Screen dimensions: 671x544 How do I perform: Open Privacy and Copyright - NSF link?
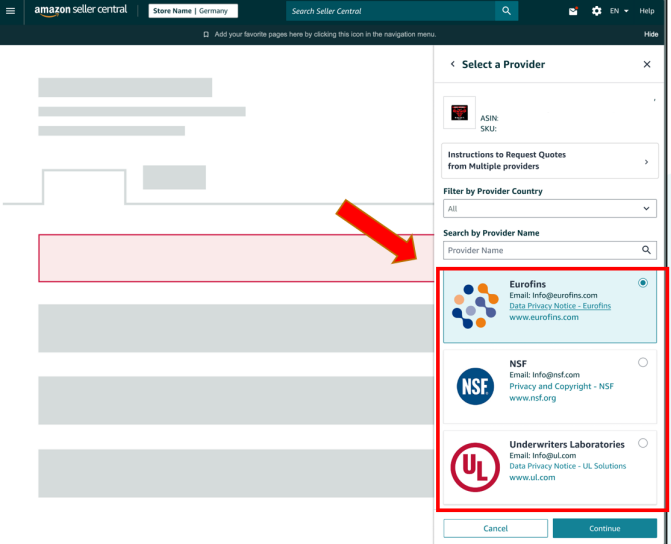tap(561, 386)
